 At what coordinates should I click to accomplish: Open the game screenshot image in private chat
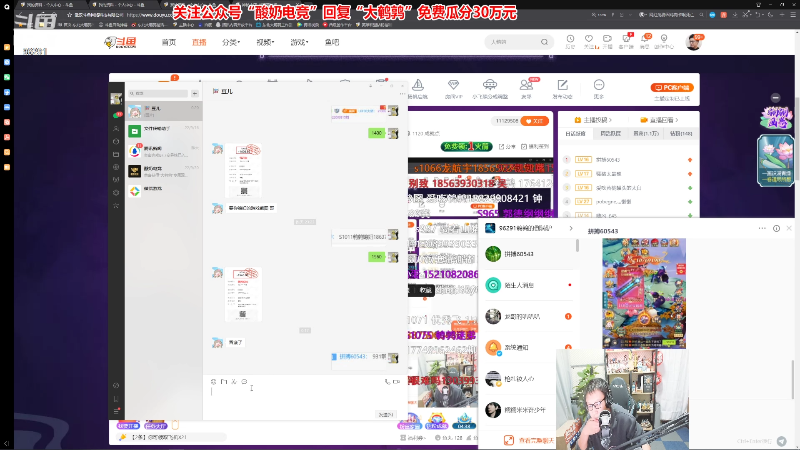tap(644, 293)
